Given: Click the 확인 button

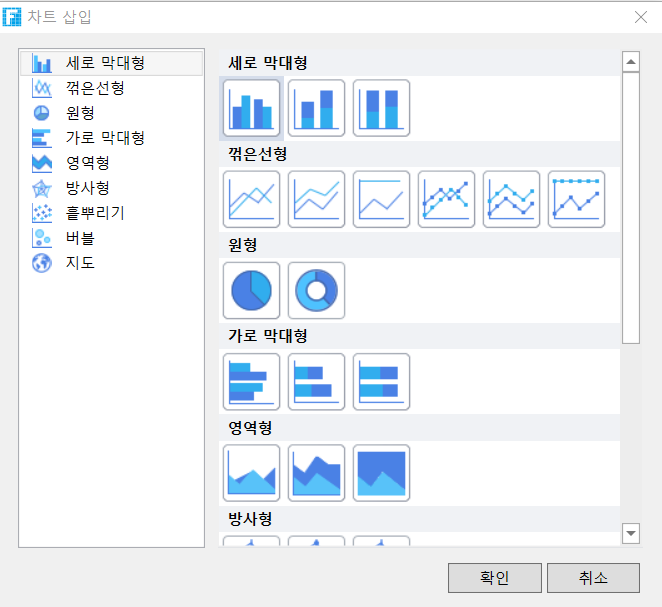Looking at the screenshot, I should [x=495, y=578].
